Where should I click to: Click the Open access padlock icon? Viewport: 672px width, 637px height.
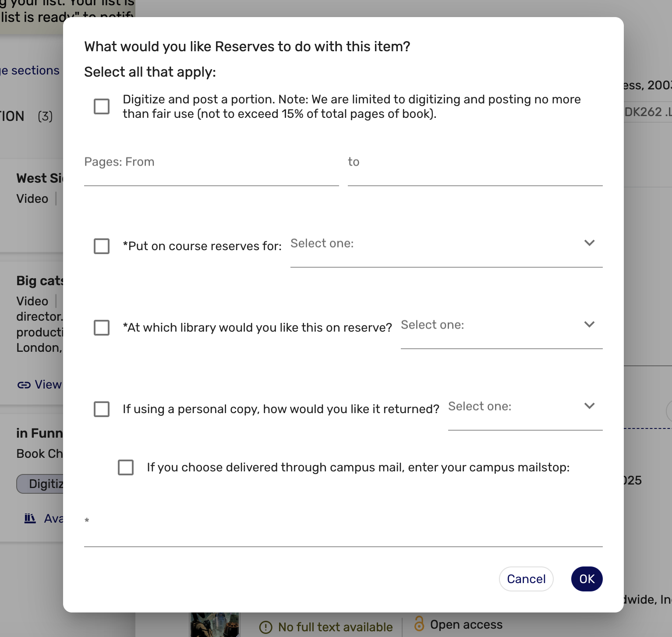coord(419,623)
